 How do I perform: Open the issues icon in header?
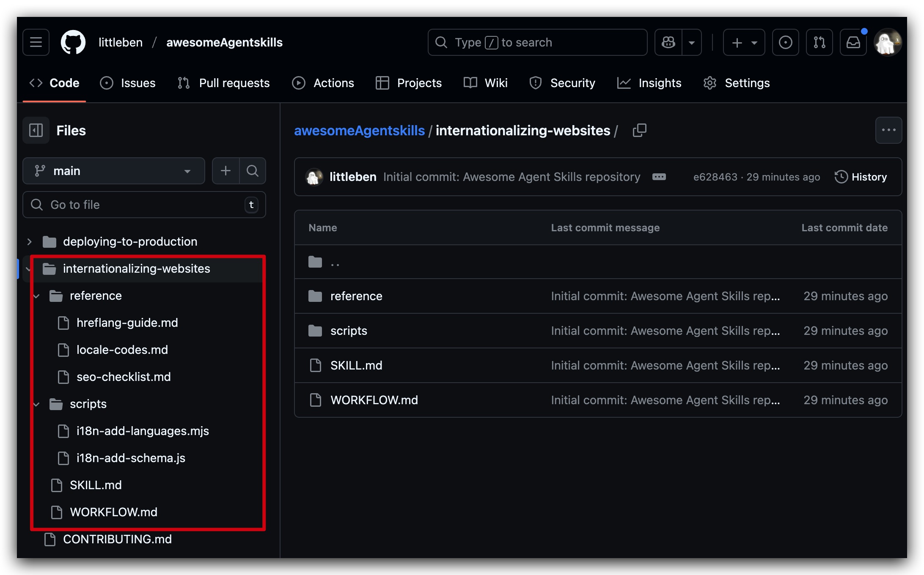(785, 42)
